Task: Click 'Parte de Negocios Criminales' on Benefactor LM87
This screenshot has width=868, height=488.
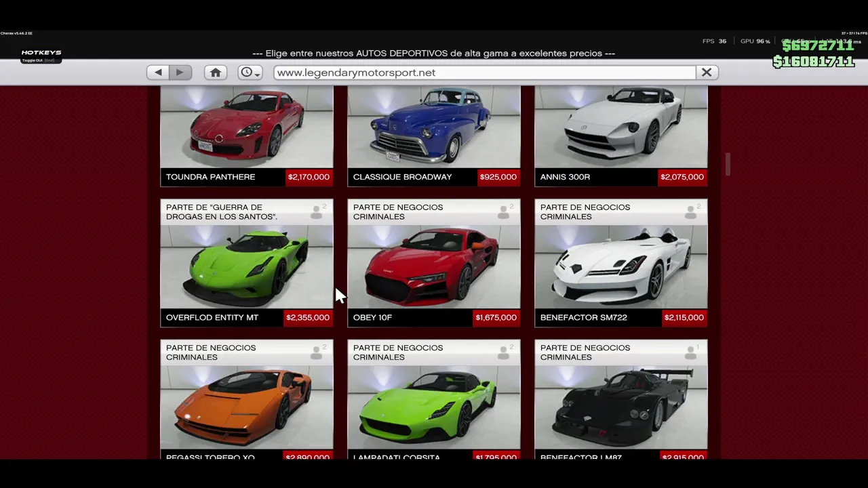Action: click(585, 352)
